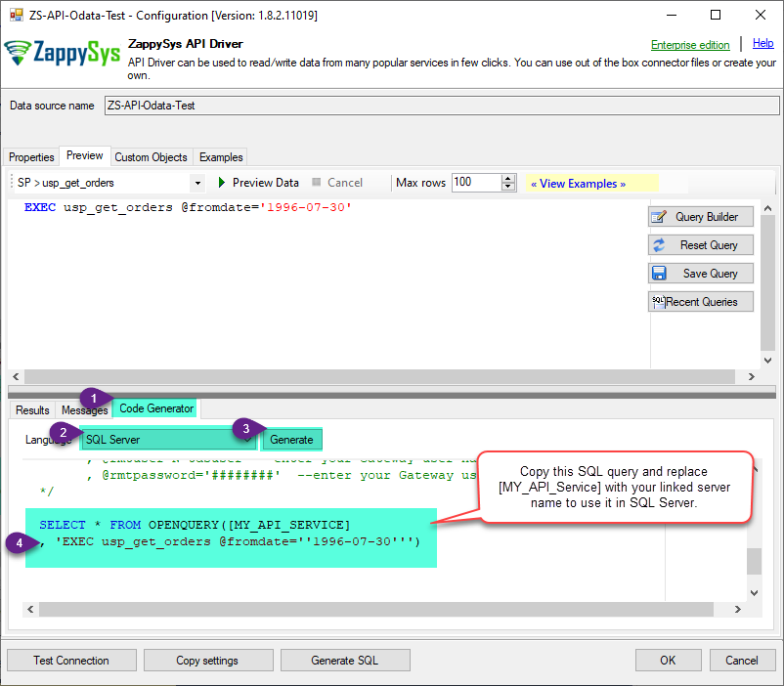
Task: Click the Max rows value field
Action: [476, 182]
